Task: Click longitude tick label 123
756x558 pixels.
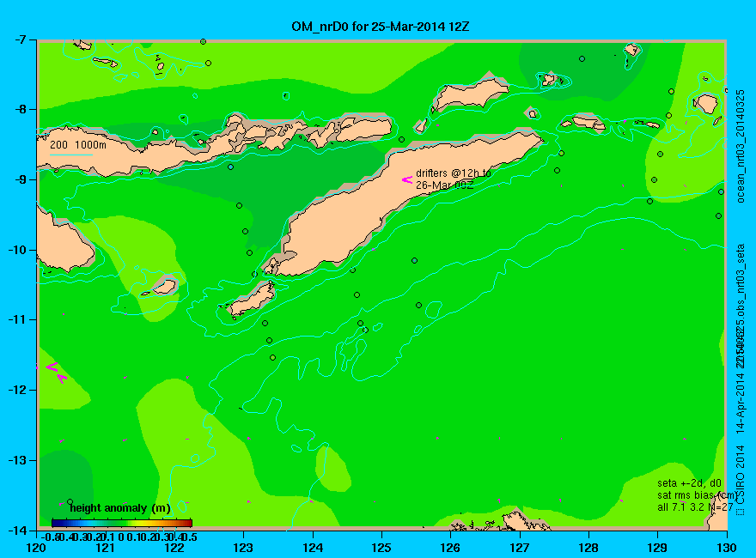Action: [243, 548]
